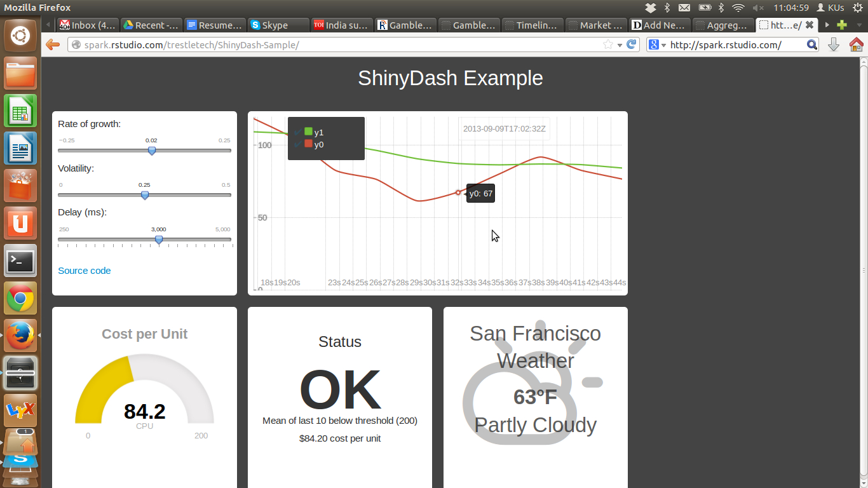Switch to the Inbox Gmail tab
Screen dimensions: 868x488
[87, 25]
